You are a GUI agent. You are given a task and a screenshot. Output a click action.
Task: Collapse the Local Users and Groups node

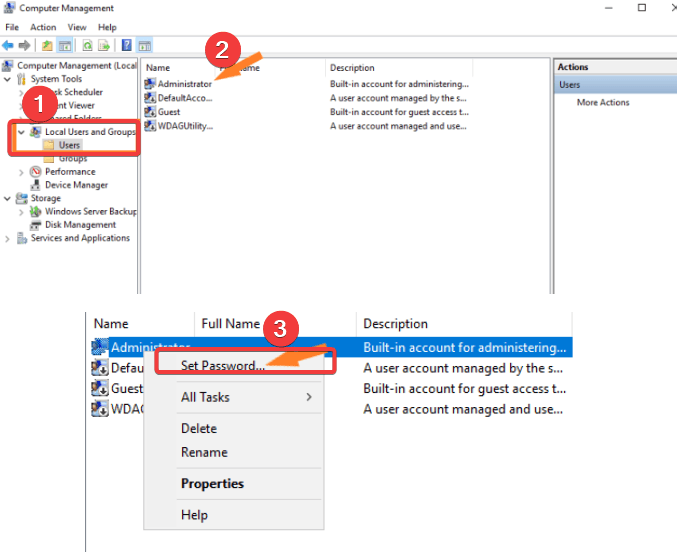coord(21,132)
